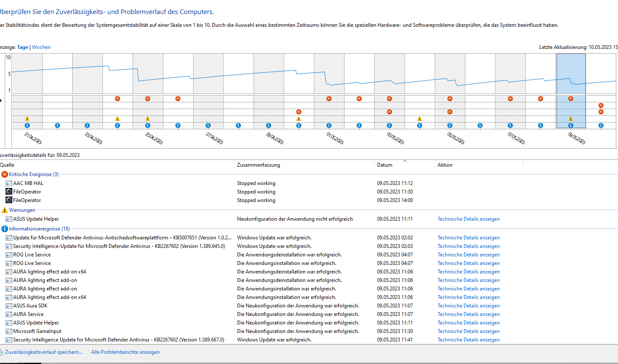
Task: Click the Microsoft GameInput entry icon
Action: coord(9,331)
